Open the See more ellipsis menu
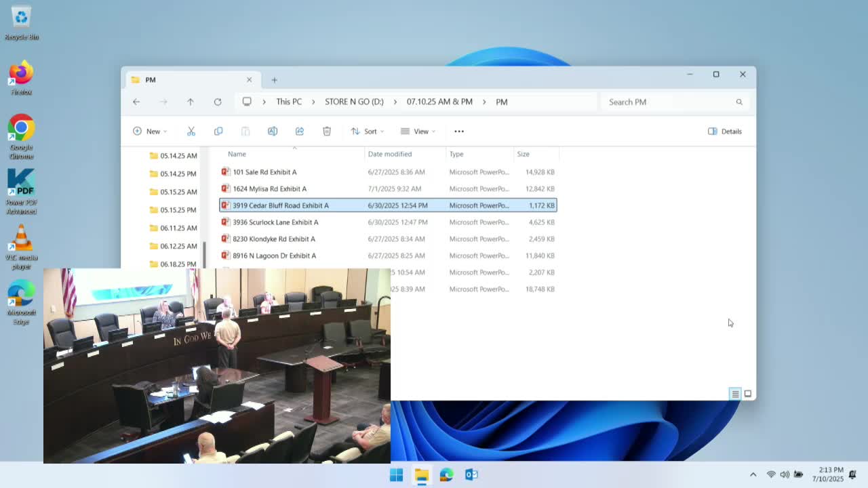Viewport: 868px width, 488px height. click(459, 131)
